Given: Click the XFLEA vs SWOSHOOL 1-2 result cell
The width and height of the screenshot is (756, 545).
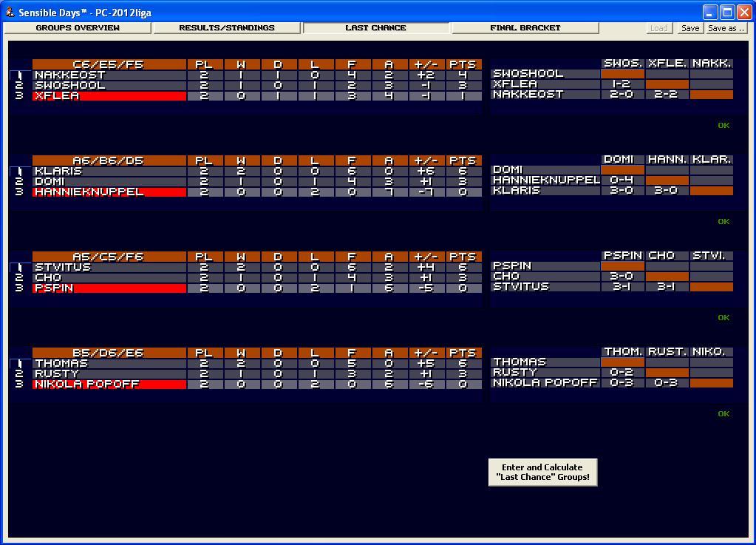Looking at the screenshot, I should pos(622,84).
